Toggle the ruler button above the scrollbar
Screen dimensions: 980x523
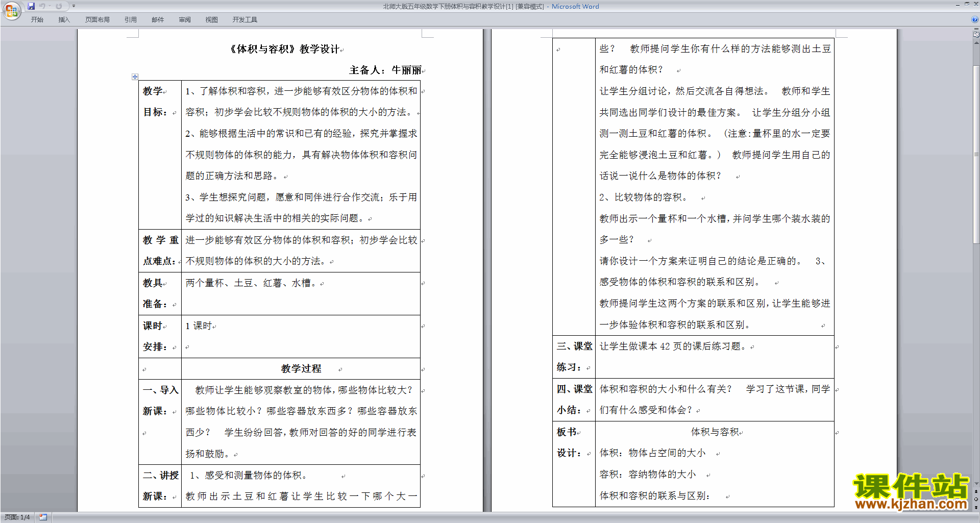pos(976,35)
